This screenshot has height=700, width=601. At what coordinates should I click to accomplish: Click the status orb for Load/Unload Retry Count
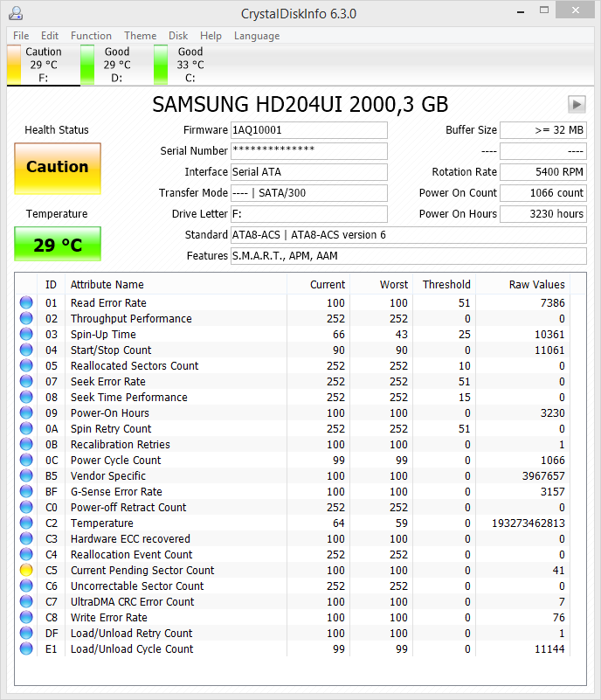[x=26, y=633]
